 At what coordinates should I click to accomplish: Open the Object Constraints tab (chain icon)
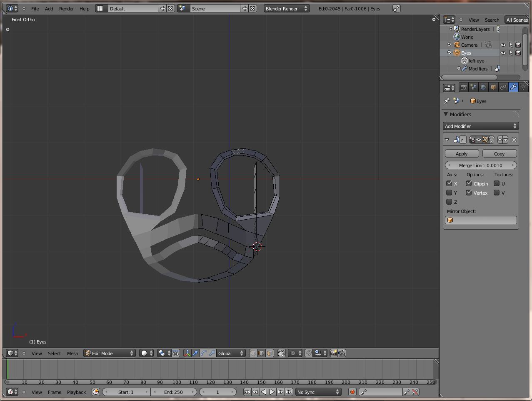coord(503,87)
